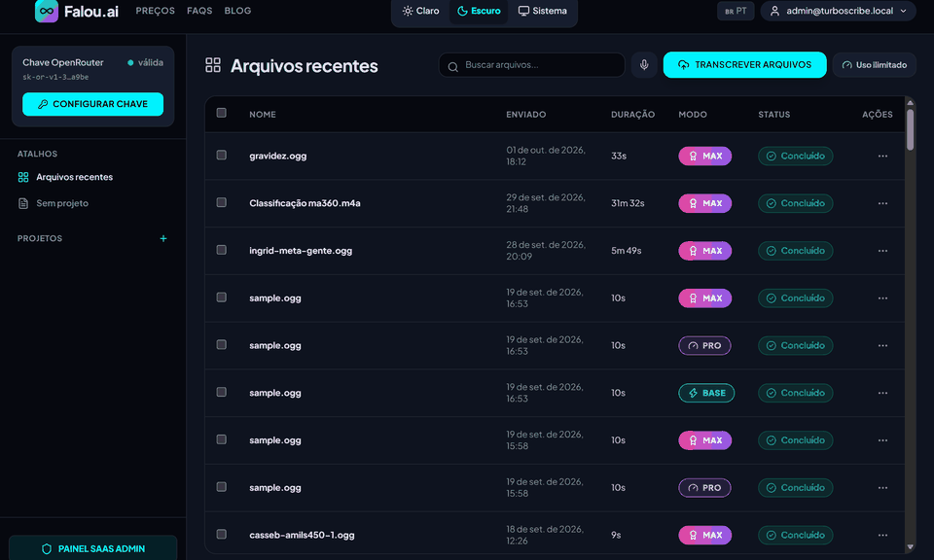Click the TRANSCREVER ARQUIVOS button
This screenshot has height=560, width=934.
(744, 65)
